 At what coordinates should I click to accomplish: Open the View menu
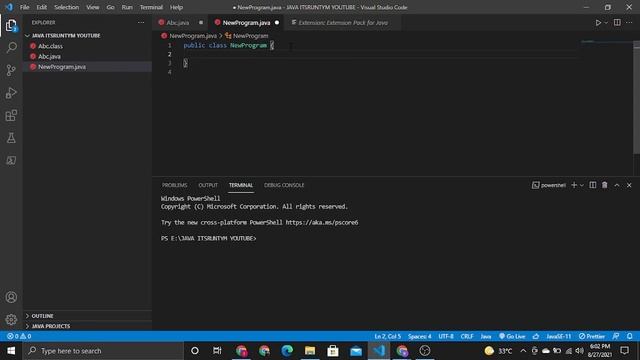93,7
